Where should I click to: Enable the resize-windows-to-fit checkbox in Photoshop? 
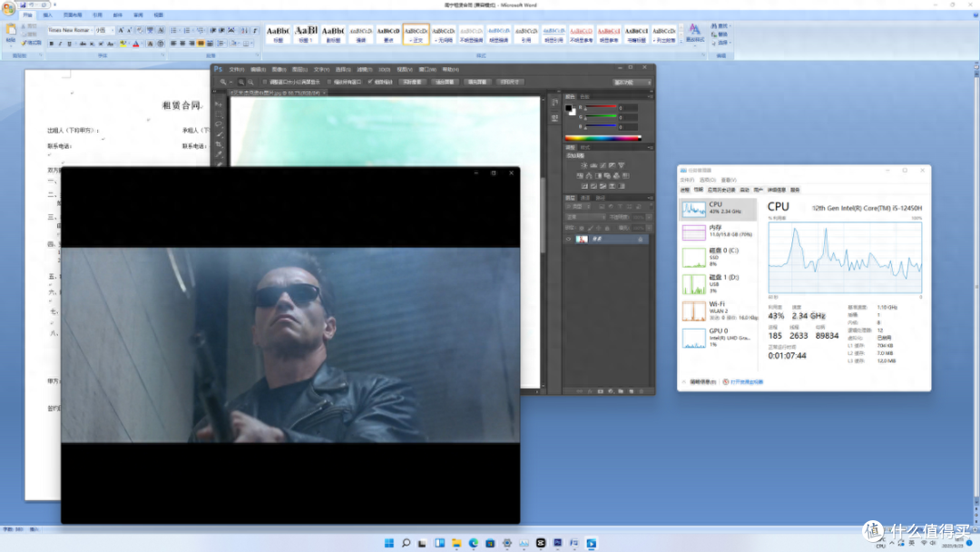pos(265,82)
